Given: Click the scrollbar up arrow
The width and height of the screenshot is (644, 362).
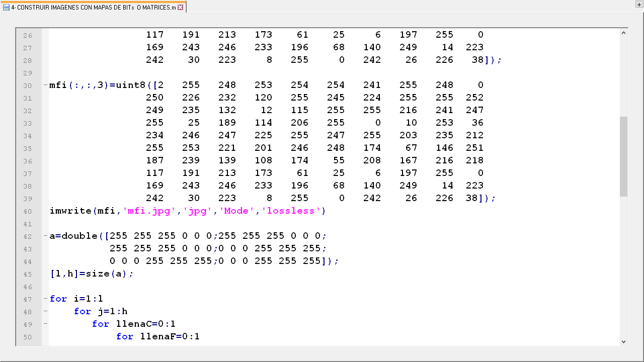Looking at the screenshot, I should coord(623,33).
